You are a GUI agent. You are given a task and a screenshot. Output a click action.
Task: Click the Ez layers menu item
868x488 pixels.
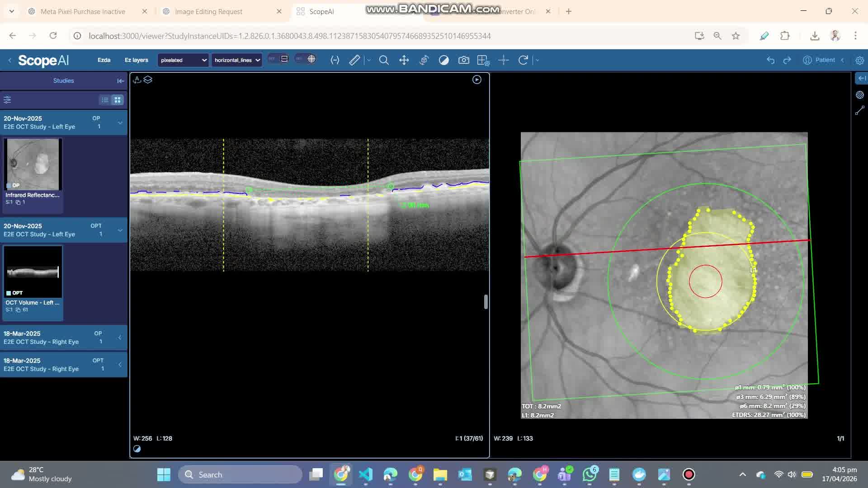[x=136, y=60]
